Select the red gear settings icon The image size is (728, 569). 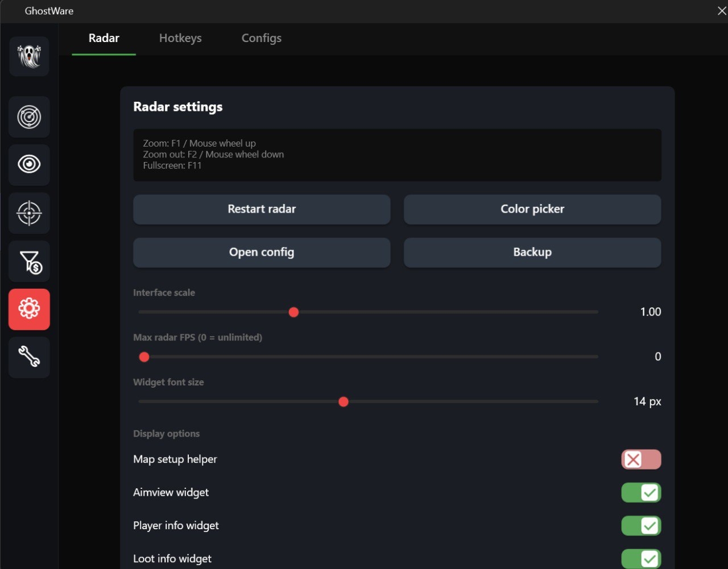pyautogui.click(x=29, y=309)
